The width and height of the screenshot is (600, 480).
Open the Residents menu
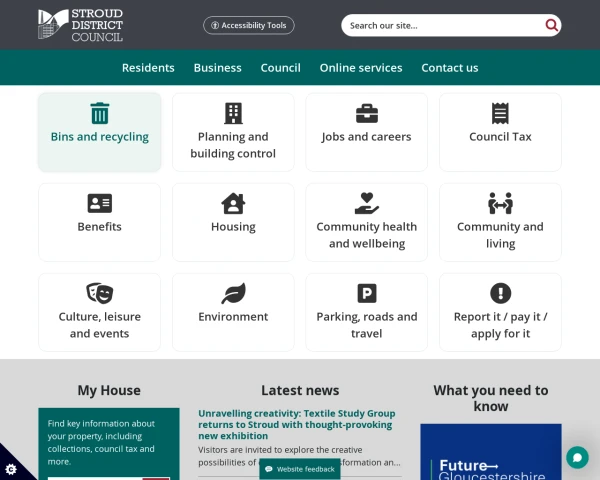point(148,68)
